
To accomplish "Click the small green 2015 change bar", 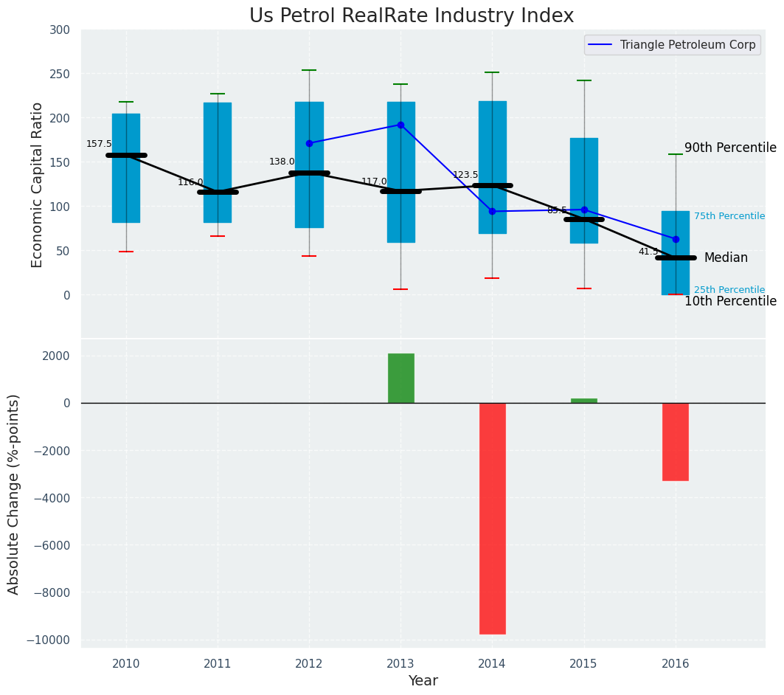I will coord(584,401).
